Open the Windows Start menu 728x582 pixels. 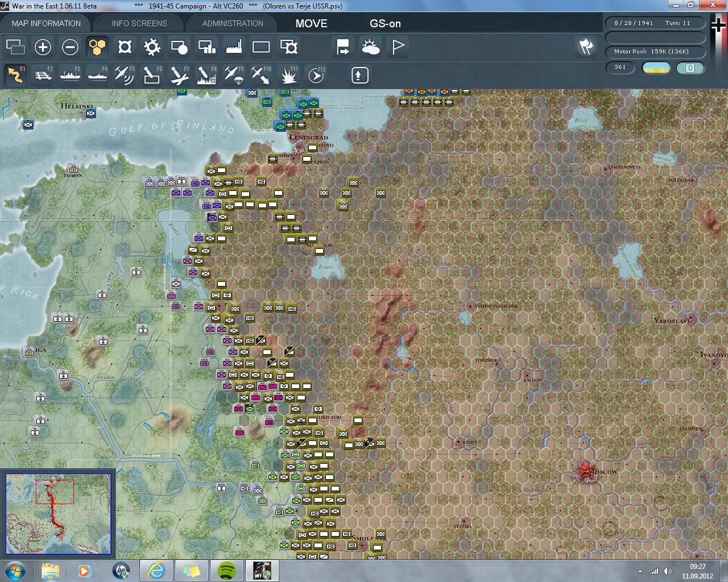point(14,571)
